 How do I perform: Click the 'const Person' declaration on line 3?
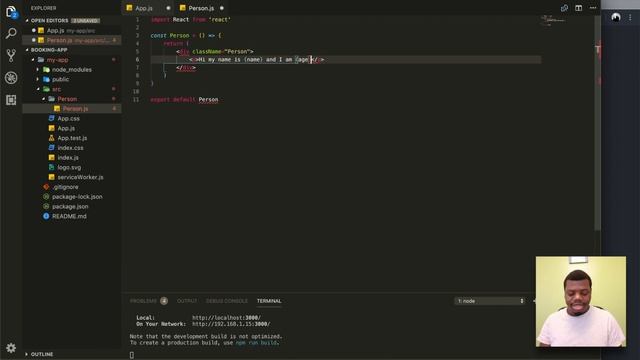coord(170,36)
